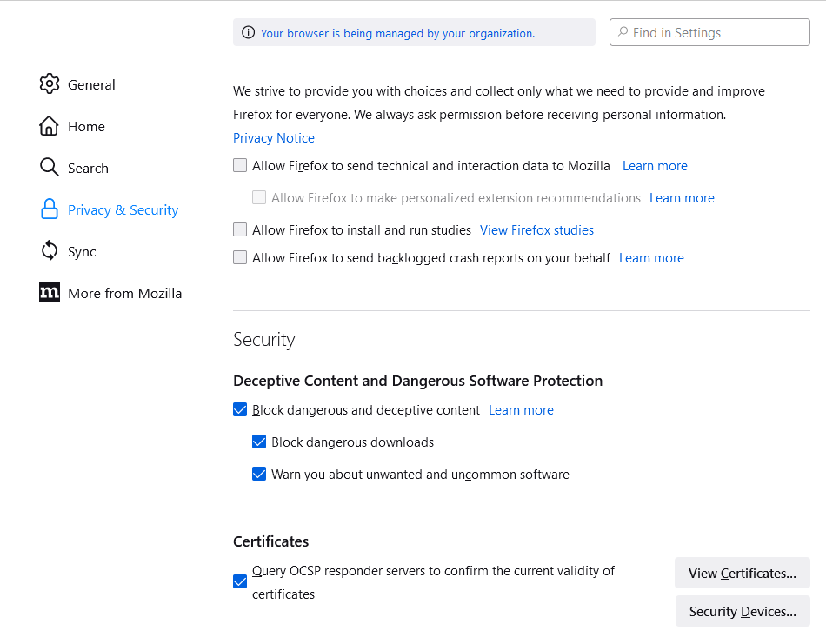Open View Firefox studies link
826x644 pixels.
point(536,230)
